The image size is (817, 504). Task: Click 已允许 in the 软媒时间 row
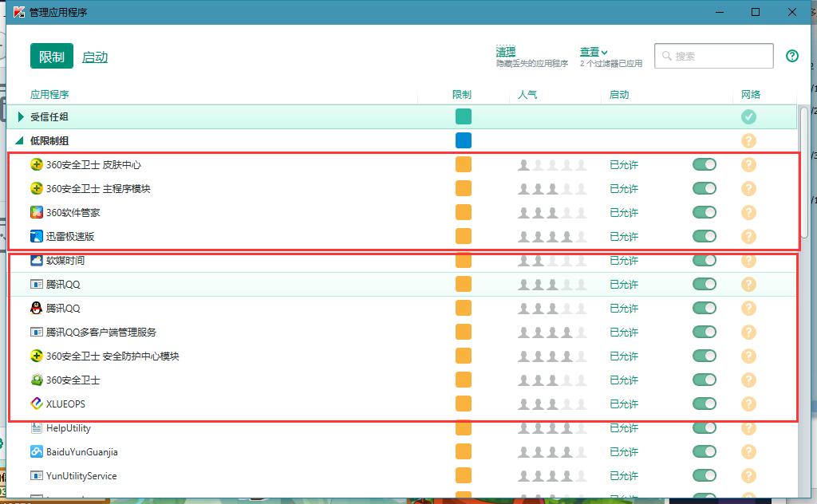coord(624,260)
